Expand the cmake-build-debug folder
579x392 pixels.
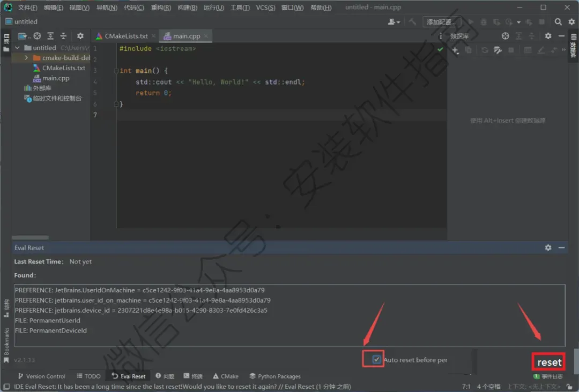point(26,58)
